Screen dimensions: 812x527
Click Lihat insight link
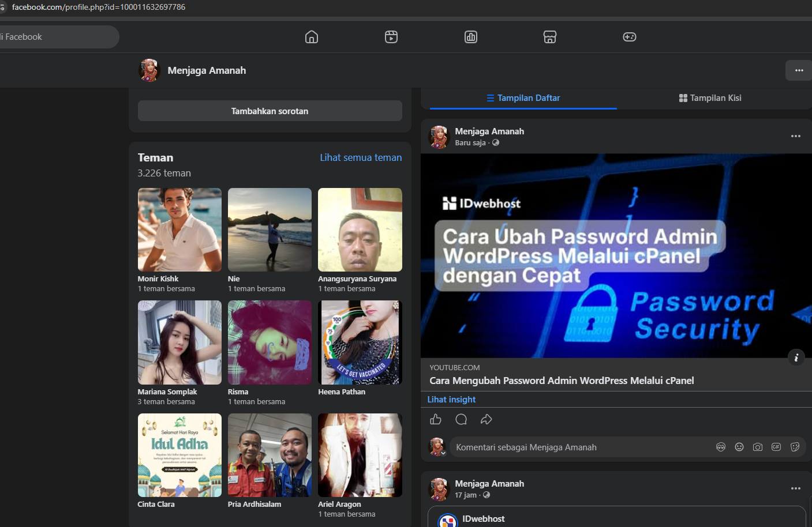(x=451, y=400)
